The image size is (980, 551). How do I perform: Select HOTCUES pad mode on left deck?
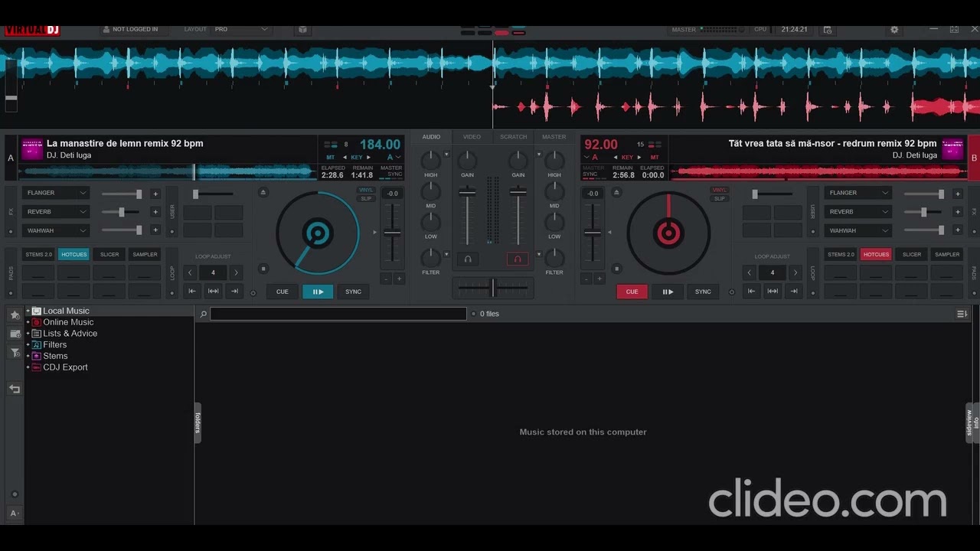74,254
